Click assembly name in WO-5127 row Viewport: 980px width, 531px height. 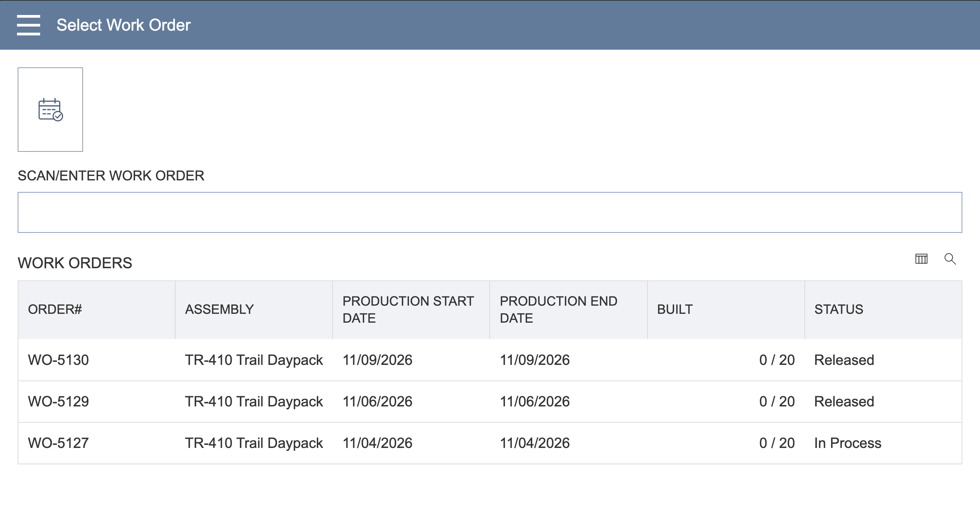tap(254, 443)
